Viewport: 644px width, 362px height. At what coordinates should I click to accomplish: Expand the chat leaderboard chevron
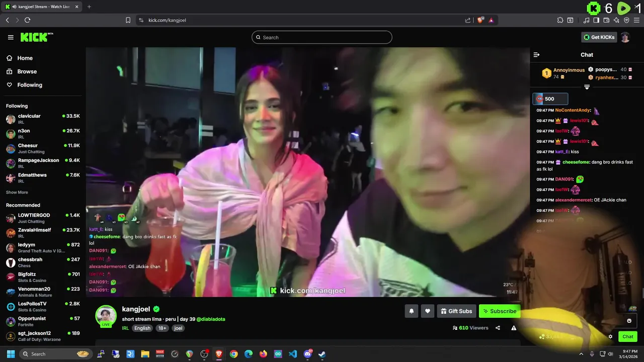click(587, 87)
